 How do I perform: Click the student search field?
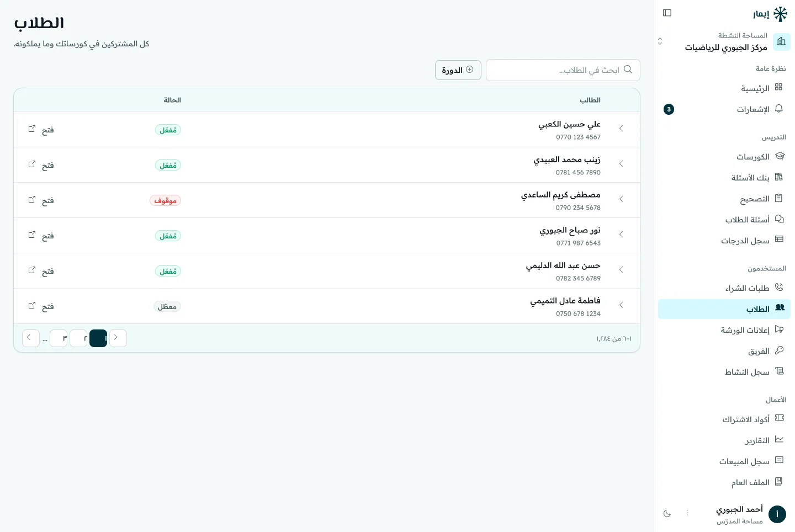pos(563,70)
